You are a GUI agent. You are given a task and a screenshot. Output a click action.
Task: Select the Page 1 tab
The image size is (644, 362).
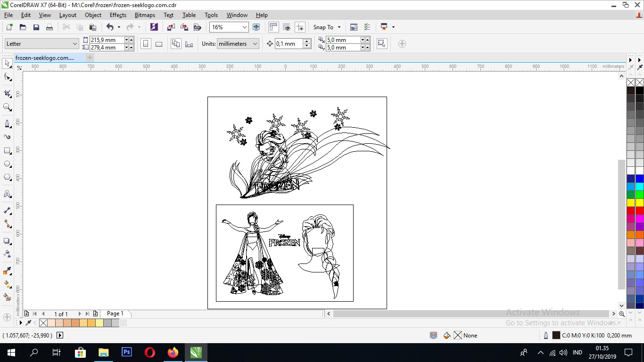click(x=116, y=313)
